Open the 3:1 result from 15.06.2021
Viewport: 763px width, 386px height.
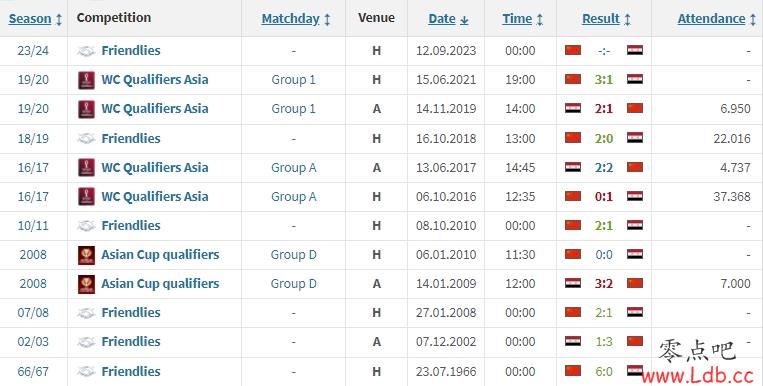click(x=603, y=80)
